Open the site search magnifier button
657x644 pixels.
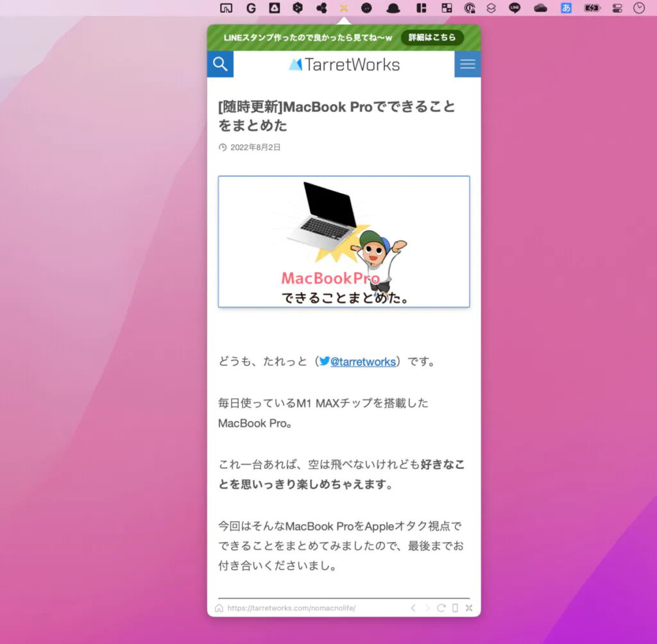[x=220, y=64]
